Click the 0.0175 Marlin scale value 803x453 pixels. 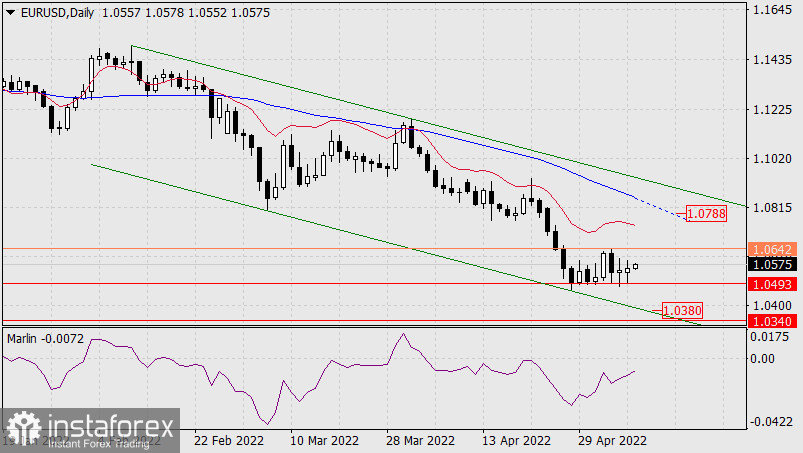point(770,337)
